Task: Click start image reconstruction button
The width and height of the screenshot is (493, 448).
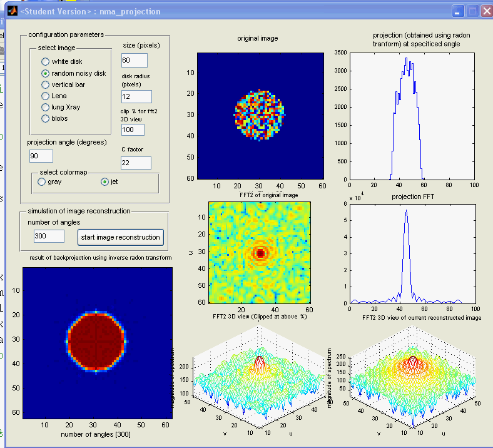Action: (121, 237)
